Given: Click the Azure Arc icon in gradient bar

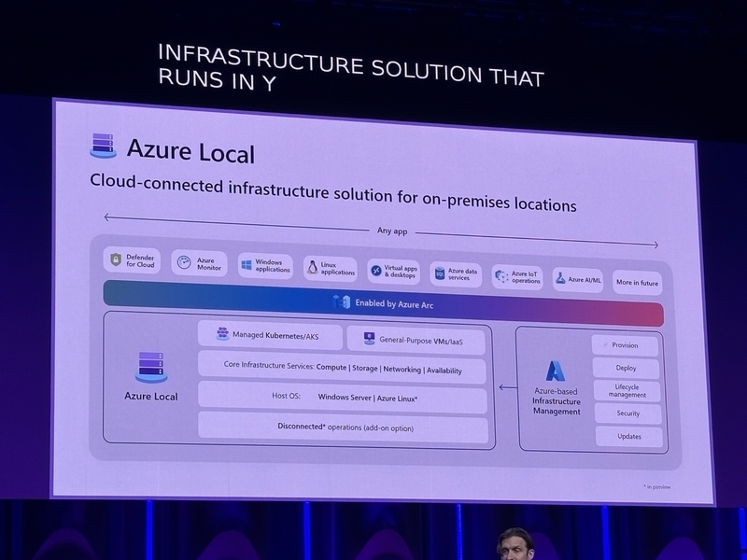Looking at the screenshot, I should tap(342, 301).
